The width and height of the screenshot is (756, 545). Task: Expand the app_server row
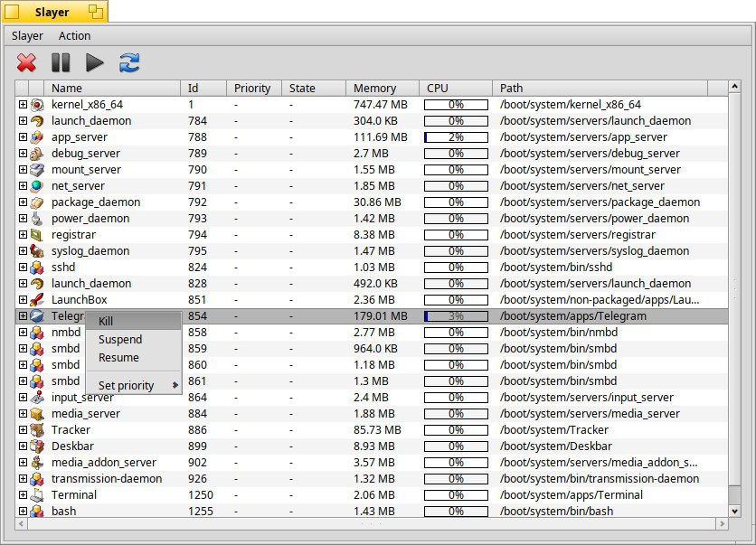coord(23,136)
